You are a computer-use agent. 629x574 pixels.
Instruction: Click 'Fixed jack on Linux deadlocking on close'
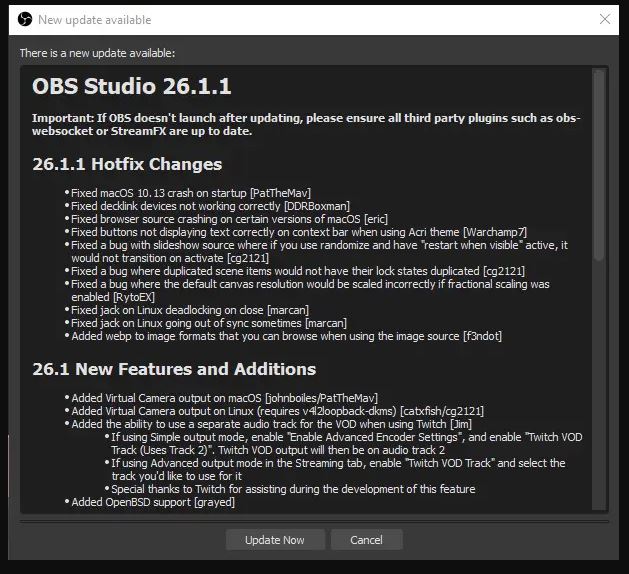point(190,310)
